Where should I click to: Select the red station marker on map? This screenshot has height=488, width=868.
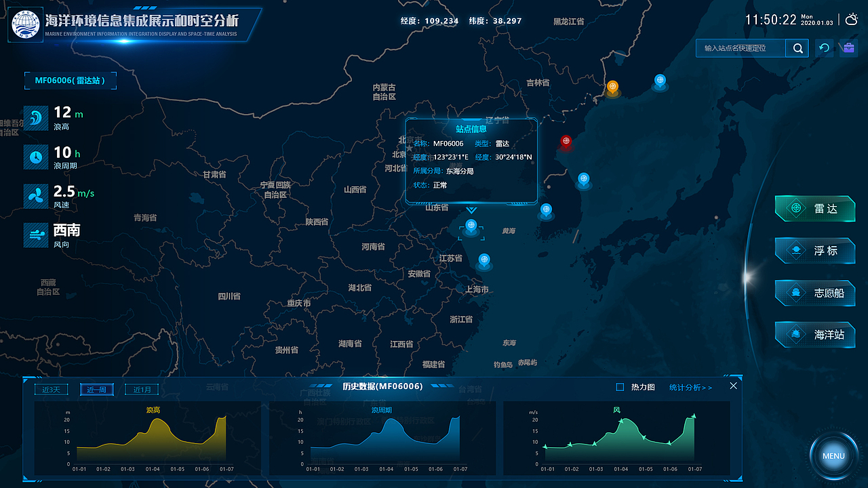[x=566, y=142]
